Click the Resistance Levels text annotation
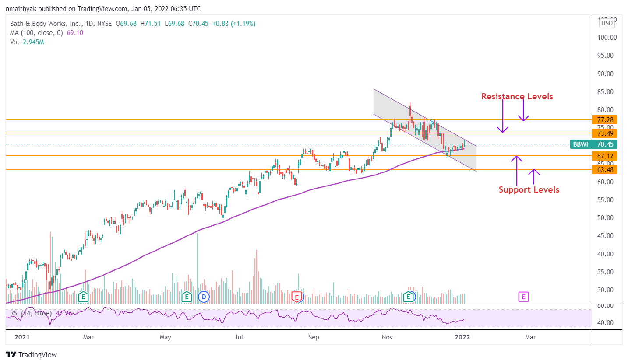628x364 pixels. click(517, 96)
